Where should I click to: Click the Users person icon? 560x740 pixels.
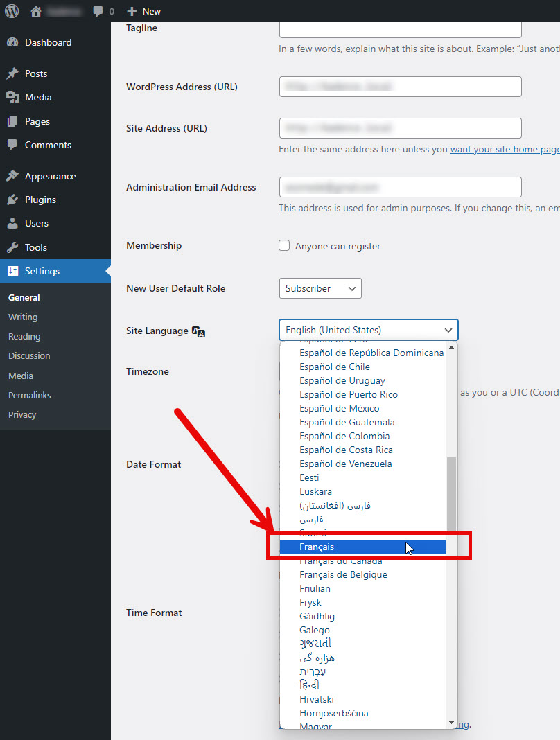[x=12, y=223]
